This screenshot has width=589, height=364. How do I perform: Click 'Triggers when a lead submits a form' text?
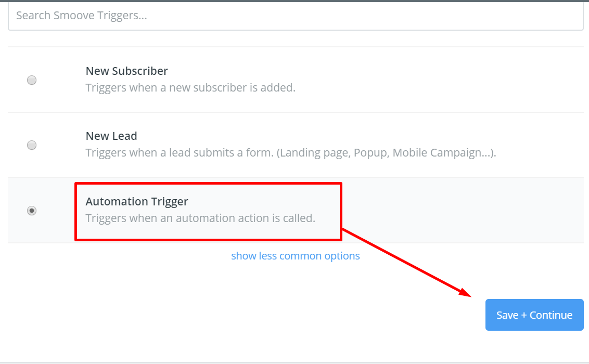click(180, 153)
